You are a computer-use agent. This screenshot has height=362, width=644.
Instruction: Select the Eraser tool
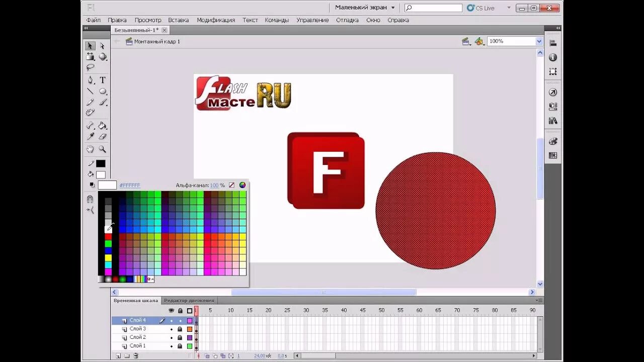pyautogui.click(x=103, y=136)
